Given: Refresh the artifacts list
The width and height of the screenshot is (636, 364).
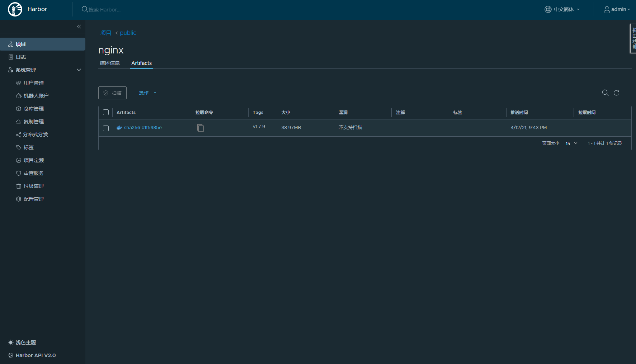Looking at the screenshot, I should pyautogui.click(x=616, y=93).
